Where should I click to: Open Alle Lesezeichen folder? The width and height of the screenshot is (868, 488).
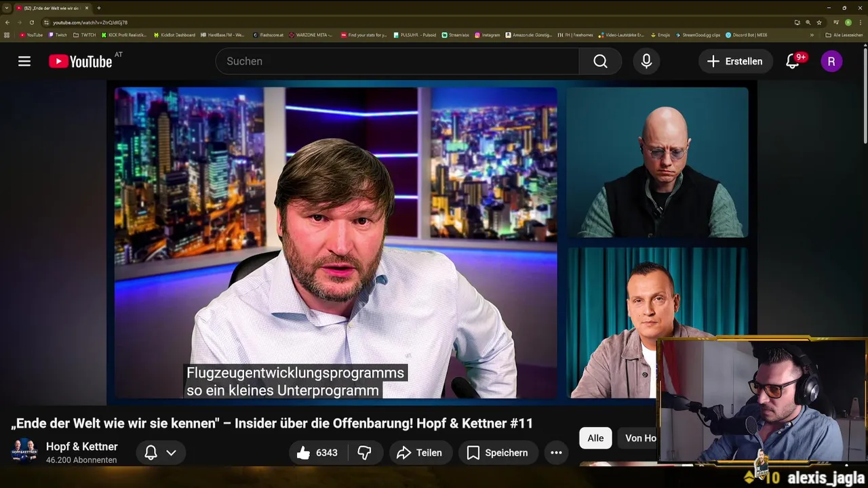click(844, 35)
